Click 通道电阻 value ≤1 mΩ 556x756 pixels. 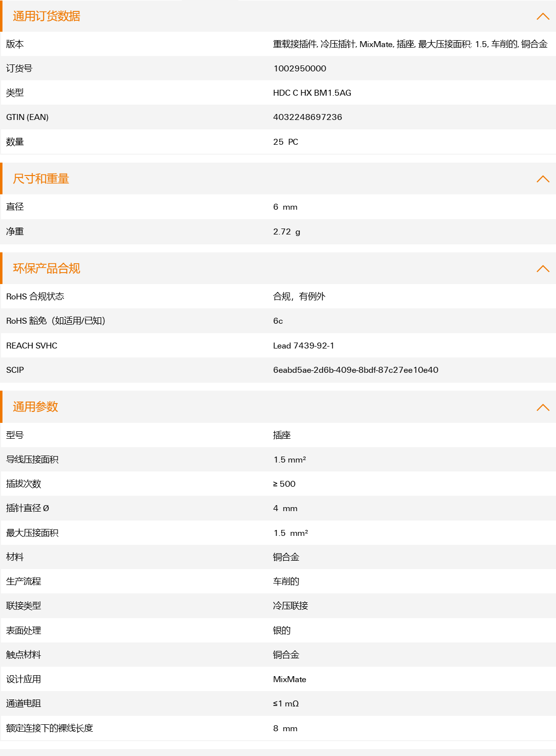286,703
